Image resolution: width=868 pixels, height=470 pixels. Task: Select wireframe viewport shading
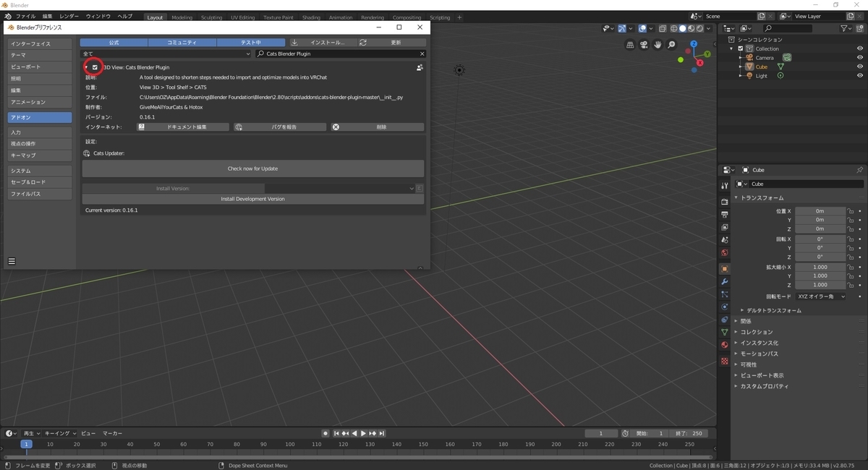(x=673, y=28)
